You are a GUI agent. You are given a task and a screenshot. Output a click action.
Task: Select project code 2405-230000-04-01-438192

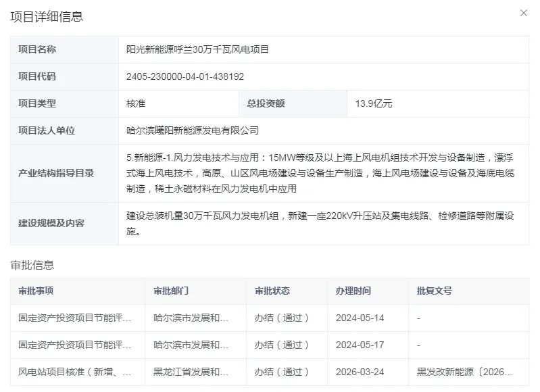click(185, 76)
